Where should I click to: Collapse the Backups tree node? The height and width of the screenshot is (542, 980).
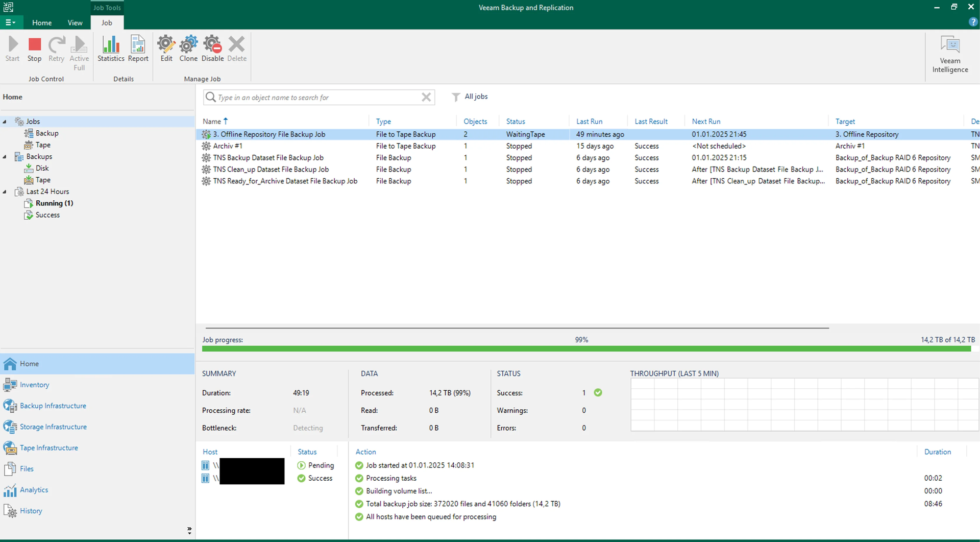[x=5, y=157]
